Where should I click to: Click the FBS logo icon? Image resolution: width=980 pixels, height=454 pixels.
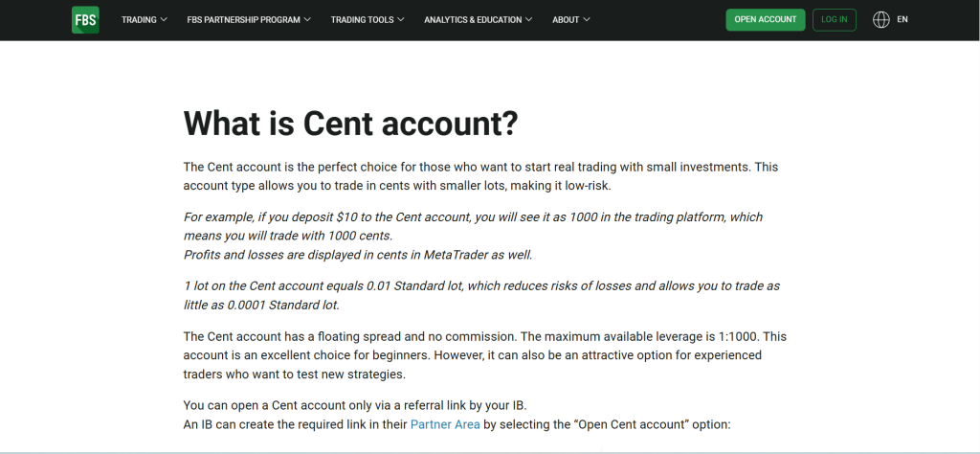click(85, 19)
